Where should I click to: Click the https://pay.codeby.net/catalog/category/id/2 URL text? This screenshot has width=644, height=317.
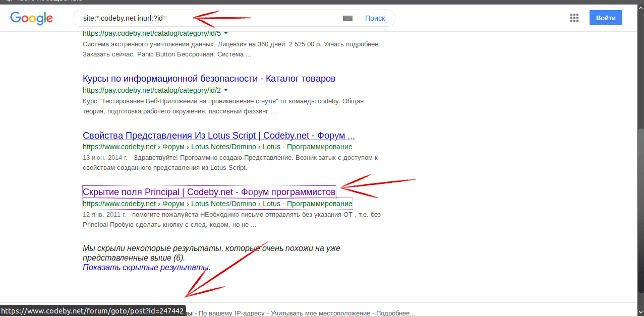click(152, 91)
